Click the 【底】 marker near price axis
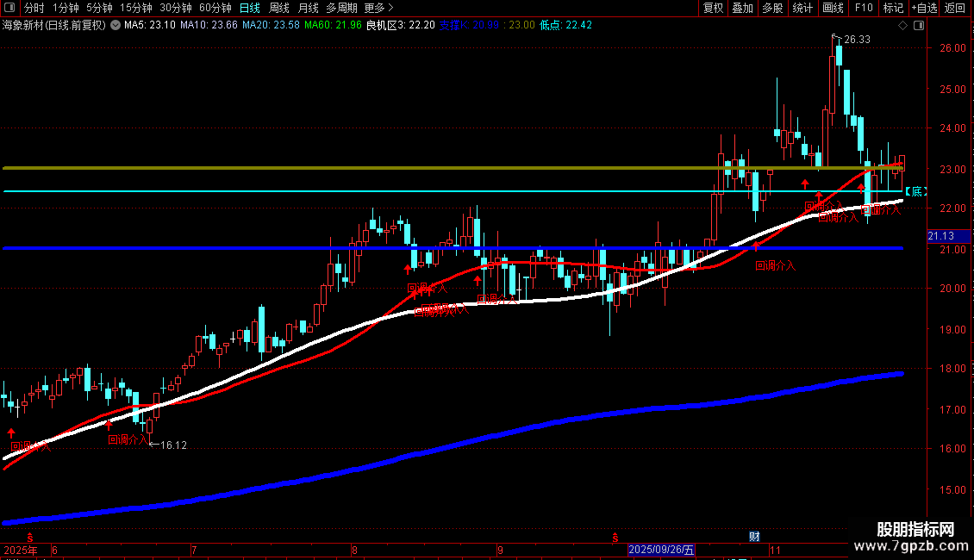 pos(915,191)
